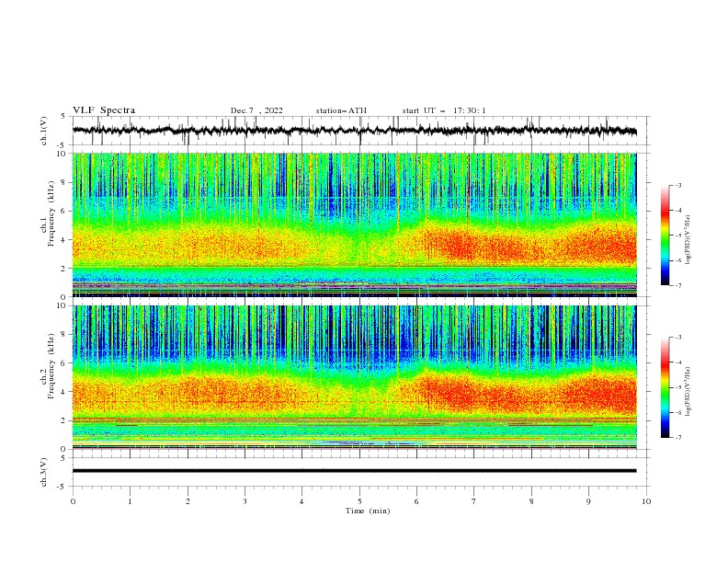Click the "6" frequency tick of ch.2 spectrogram

(64, 363)
